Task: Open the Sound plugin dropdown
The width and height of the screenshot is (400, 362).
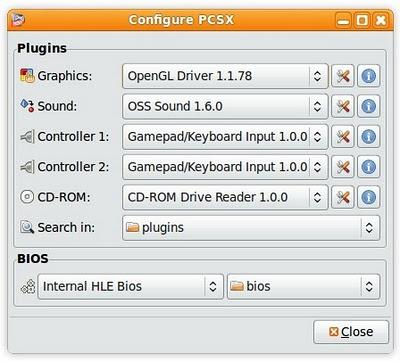Action: pyautogui.click(x=225, y=107)
